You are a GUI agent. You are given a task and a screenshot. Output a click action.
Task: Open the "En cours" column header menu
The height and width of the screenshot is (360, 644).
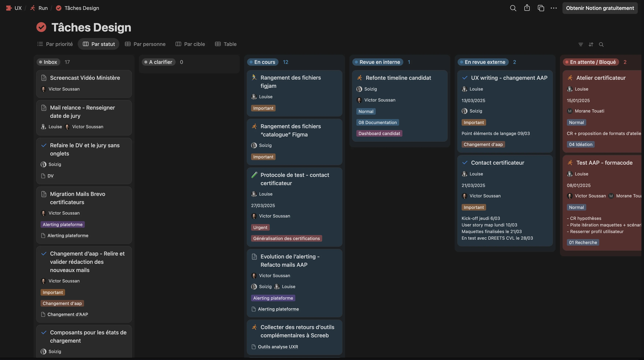(262, 62)
